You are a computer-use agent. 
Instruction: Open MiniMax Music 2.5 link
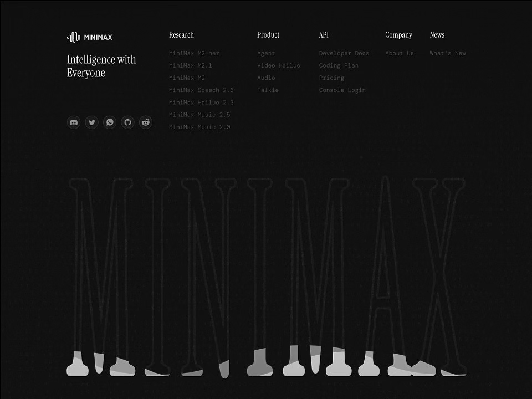pos(199,115)
